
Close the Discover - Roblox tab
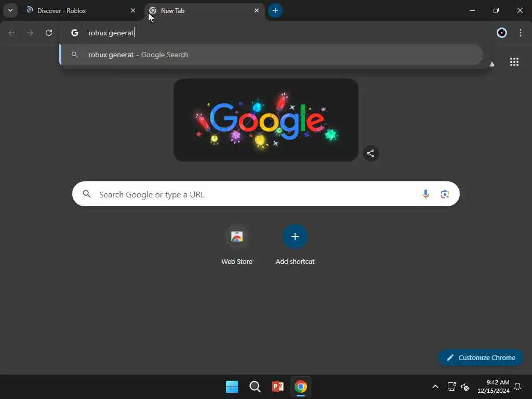point(133,10)
